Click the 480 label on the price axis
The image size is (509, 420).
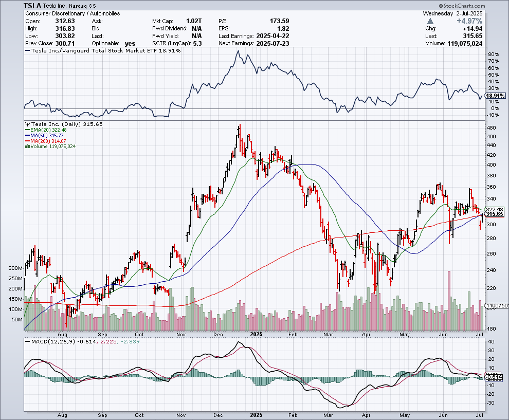491,128
